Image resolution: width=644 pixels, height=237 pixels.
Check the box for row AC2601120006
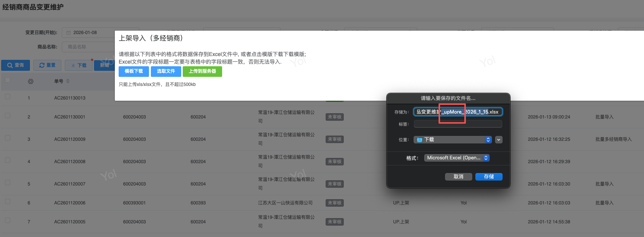click(8, 201)
